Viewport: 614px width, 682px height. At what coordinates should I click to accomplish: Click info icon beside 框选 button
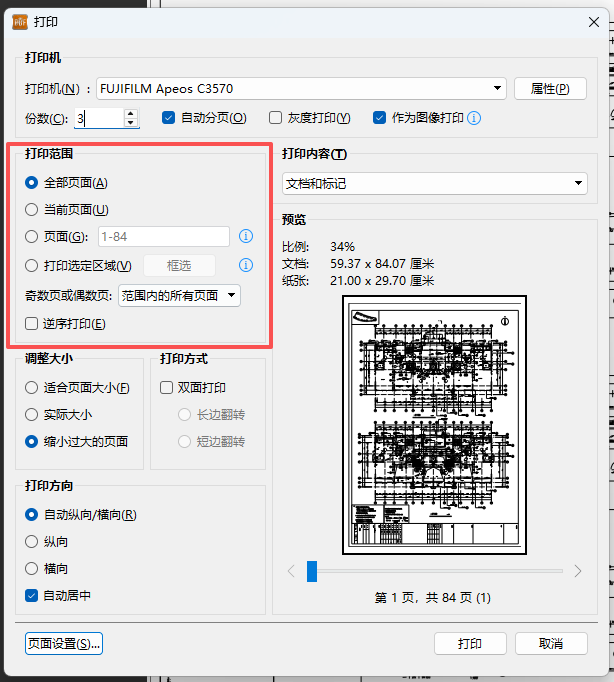246,265
